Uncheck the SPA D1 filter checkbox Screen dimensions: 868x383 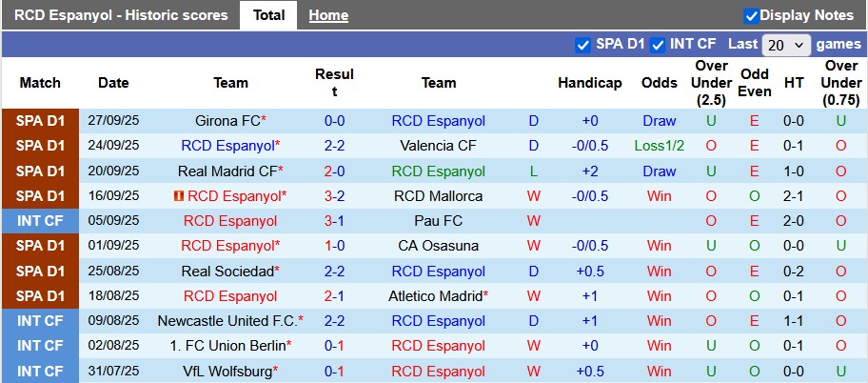pyautogui.click(x=583, y=44)
